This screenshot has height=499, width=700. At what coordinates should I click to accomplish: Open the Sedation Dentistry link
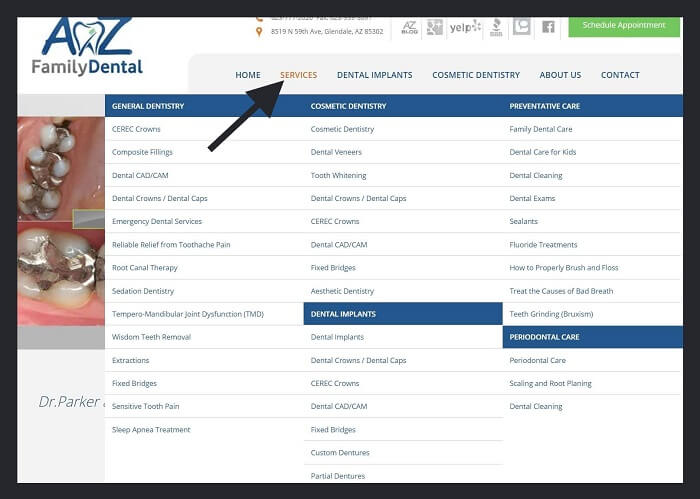143,291
